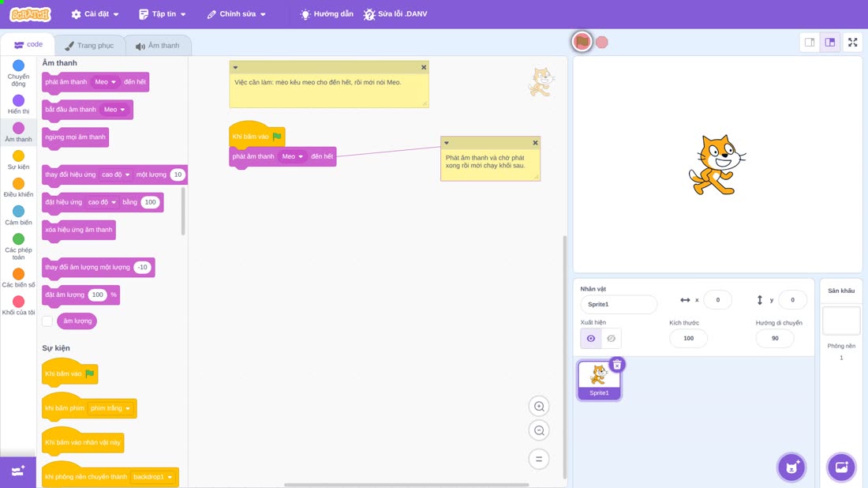
Task: Click the Kích thước size field
Action: tap(688, 339)
